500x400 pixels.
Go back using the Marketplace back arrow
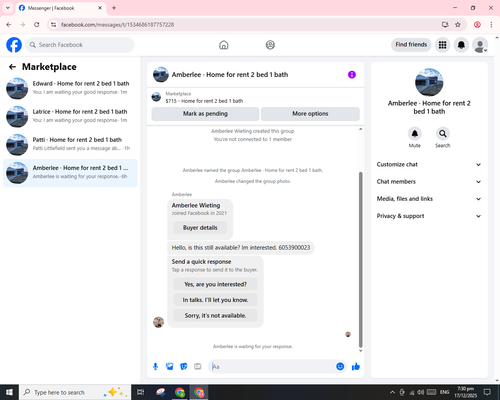pos(12,67)
